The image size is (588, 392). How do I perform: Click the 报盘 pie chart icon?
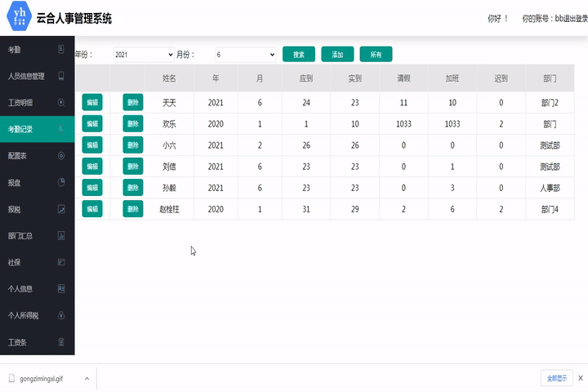61,182
